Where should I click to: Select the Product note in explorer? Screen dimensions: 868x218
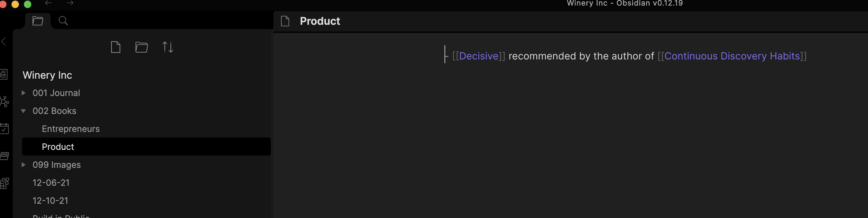[x=58, y=147]
